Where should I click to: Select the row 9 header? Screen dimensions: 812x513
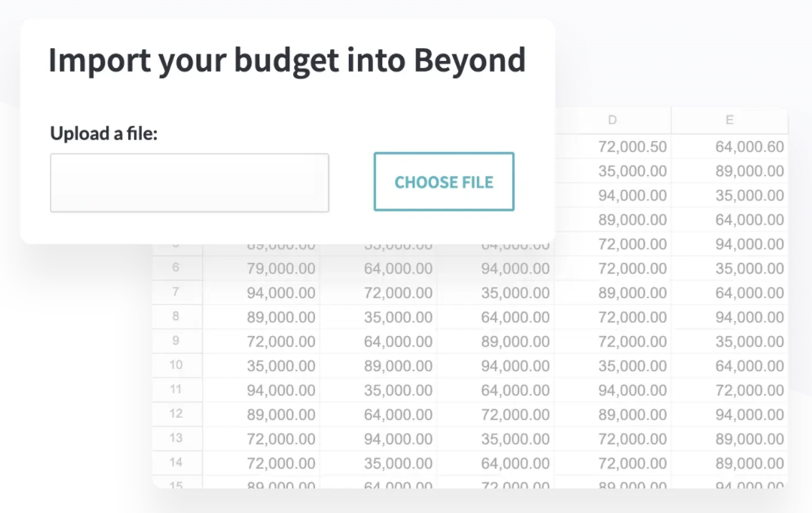tap(176, 341)
